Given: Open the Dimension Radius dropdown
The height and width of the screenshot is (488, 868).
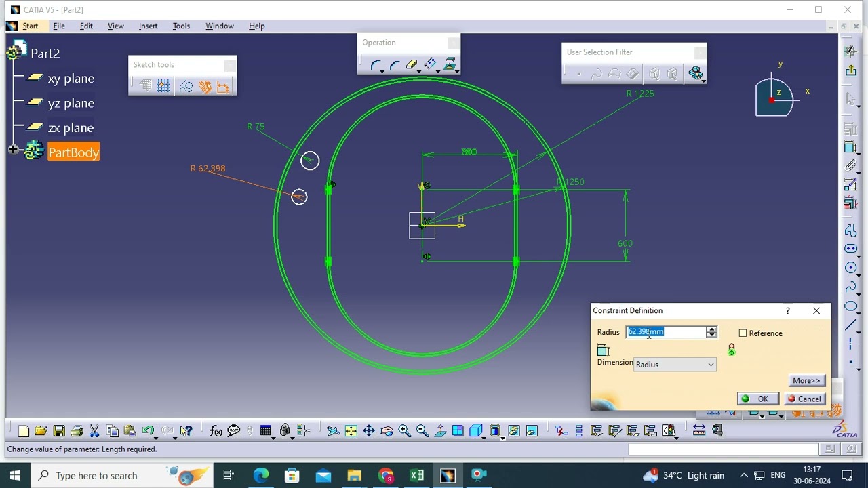Looking at the screenshot, I should [x=675, y=365].
